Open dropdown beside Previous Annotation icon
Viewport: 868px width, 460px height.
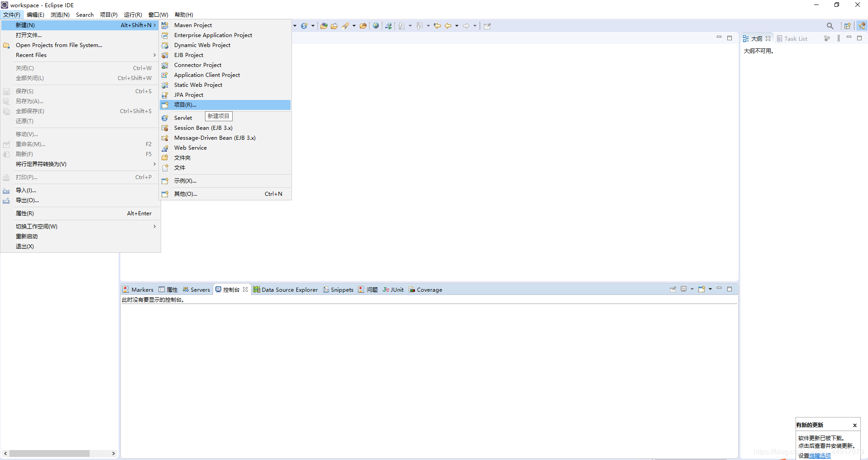point(428,26)
